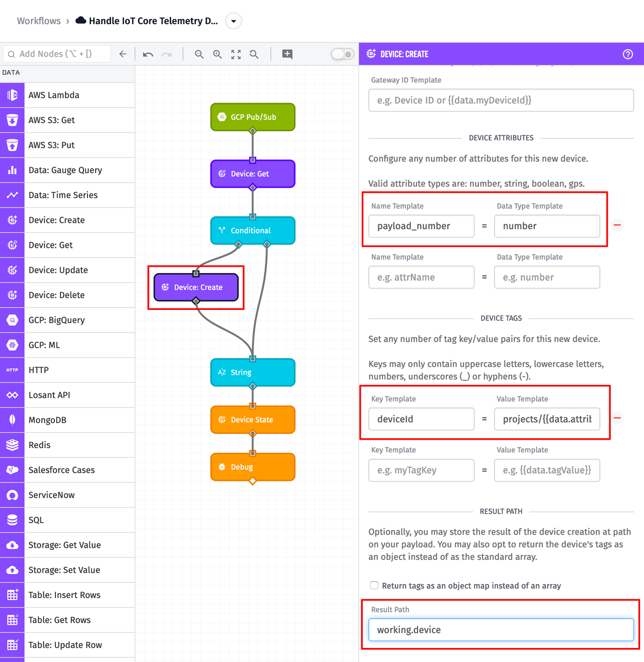
Task: Open the workflow version dropdown next to the title
Action: 233,21
